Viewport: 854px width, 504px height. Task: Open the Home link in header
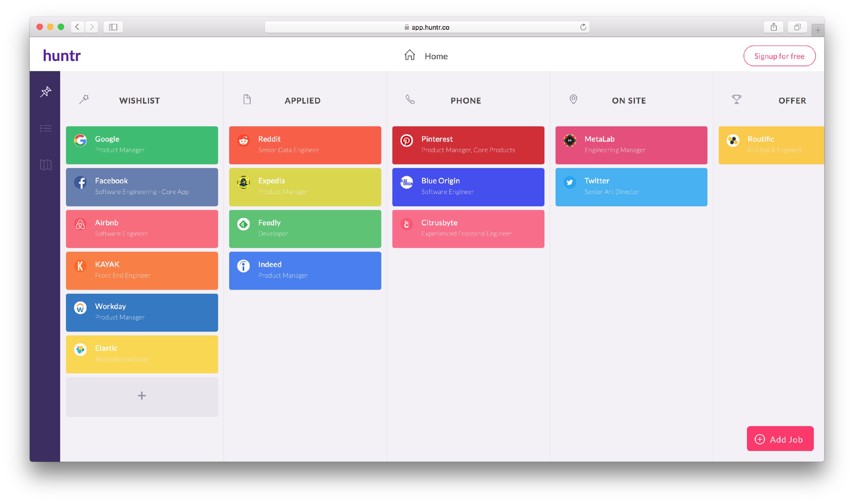(436, 56)
